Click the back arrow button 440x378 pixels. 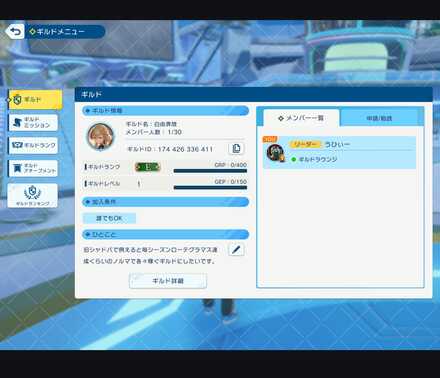point(15,32)
